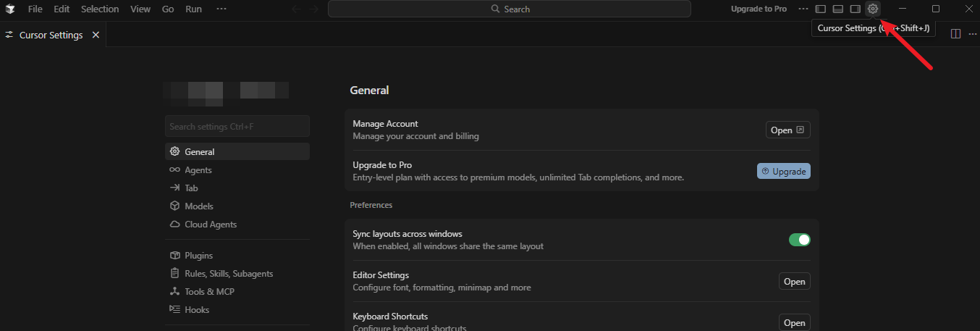Click the Cursor app logo icon
The image size is (980, 331).
click(x=10, y=9)
